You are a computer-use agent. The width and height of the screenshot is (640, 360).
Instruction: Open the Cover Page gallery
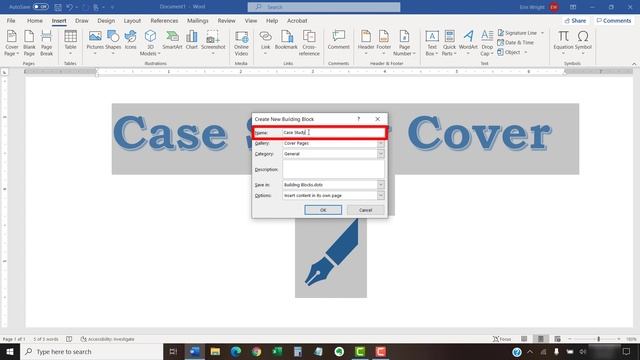pyautogui.click(x=11, y=43)
